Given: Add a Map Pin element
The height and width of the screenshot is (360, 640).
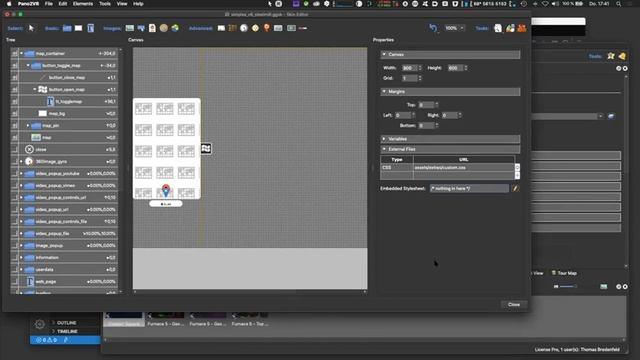Looking at the screenshot, I should [x=267, y=28].
